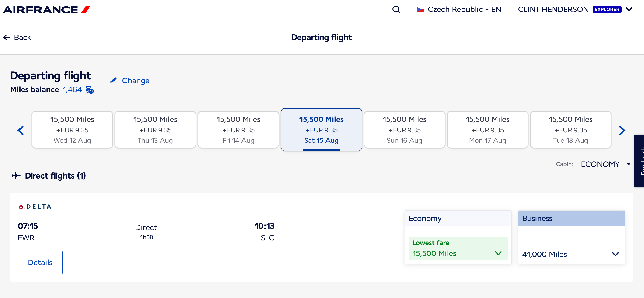The image size is (644, 298).
Task: Open flight Details button
Action: pyautogui.click(x=40, y=262)
